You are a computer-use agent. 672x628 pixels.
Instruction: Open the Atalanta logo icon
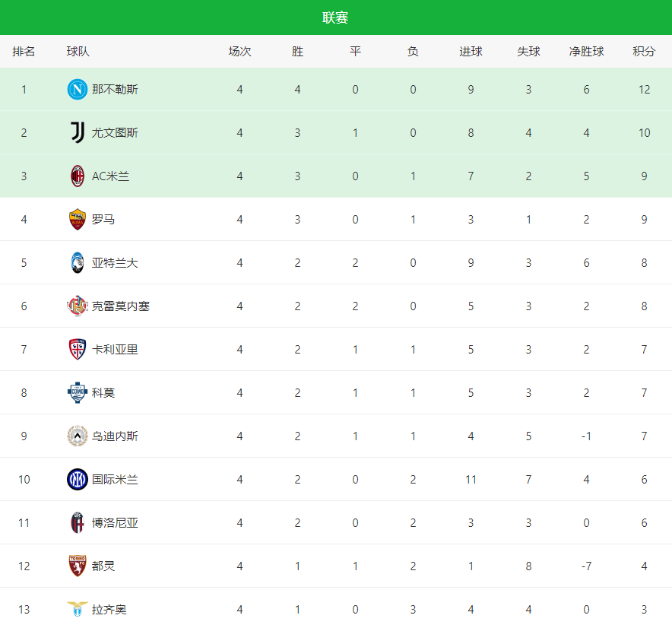(78, 263)
